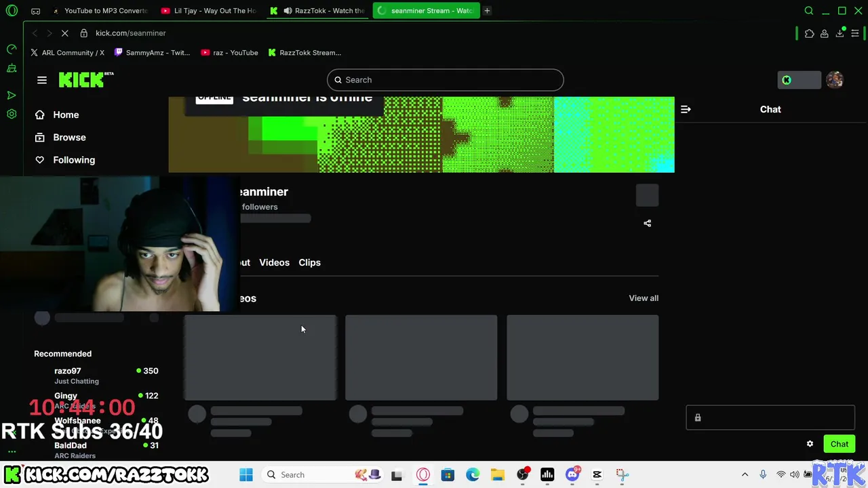
Task: Switch to Lil Tjay browser tab
Action: click(210, 11)
